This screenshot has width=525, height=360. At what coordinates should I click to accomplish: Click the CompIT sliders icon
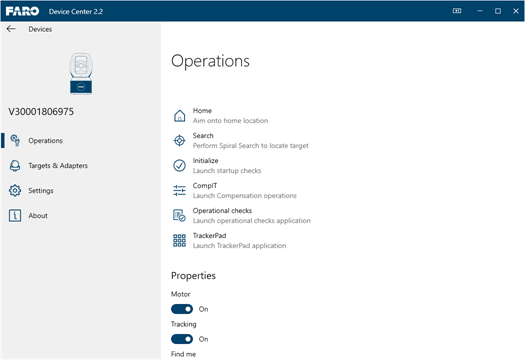pyautogui.click(x=179, y=191)
